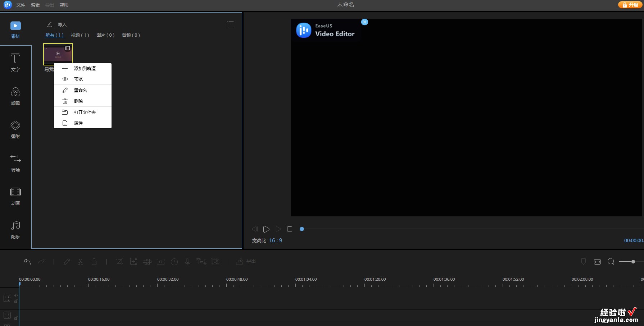This screenshot has width=644, height=326.
Task: Click the crop tool icon
Action: [x=119, y=262]
